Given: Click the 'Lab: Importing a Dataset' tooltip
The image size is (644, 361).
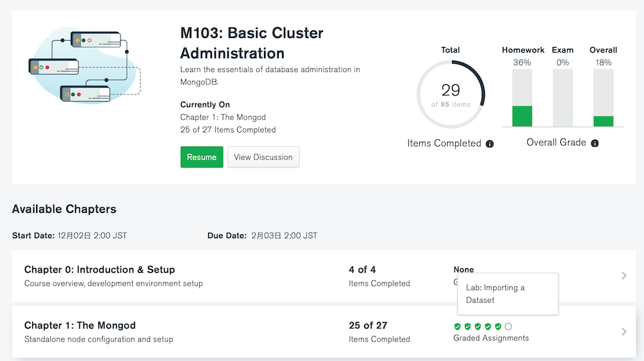Looking at the screenshot, I should [x=508, y=293].
